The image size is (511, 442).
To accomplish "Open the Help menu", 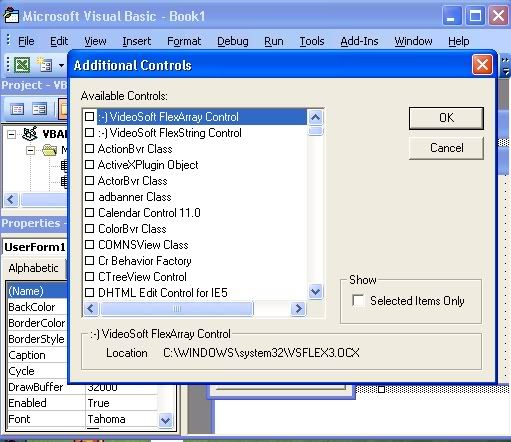I will coord(458,41).
